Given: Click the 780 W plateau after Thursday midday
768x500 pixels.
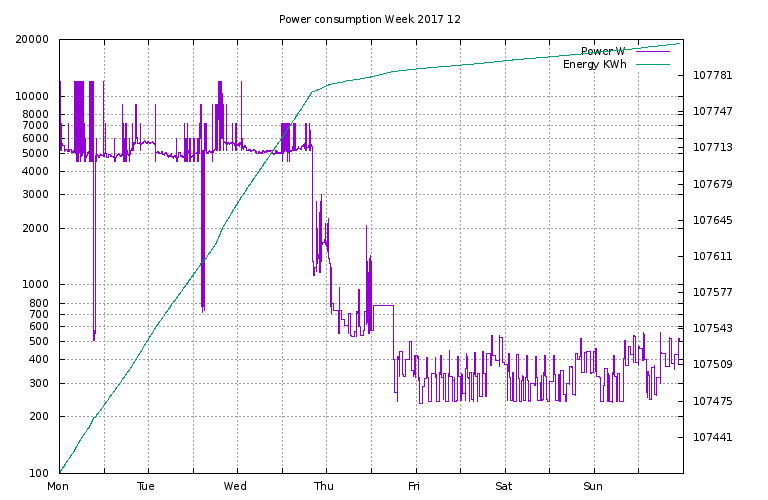Looking at the screenshot, I should coord(383,306).
